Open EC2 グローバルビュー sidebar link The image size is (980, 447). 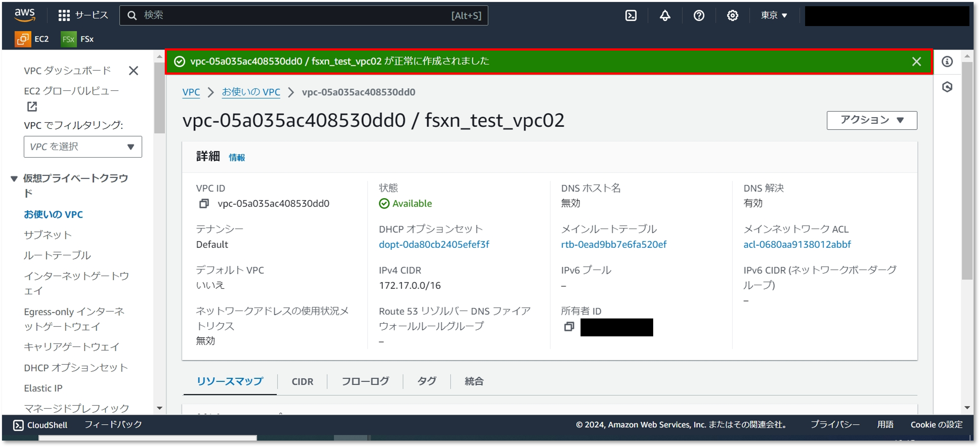71,91
